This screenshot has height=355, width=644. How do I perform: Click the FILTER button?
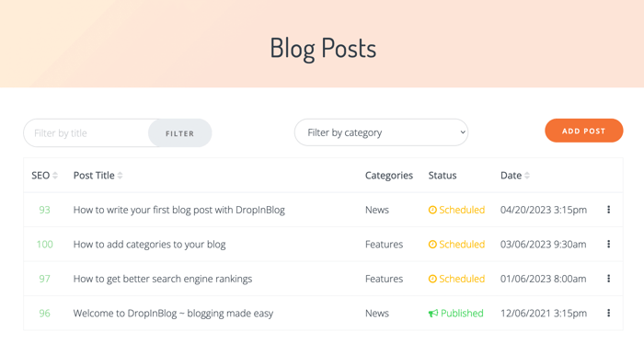tap(180, 133)
